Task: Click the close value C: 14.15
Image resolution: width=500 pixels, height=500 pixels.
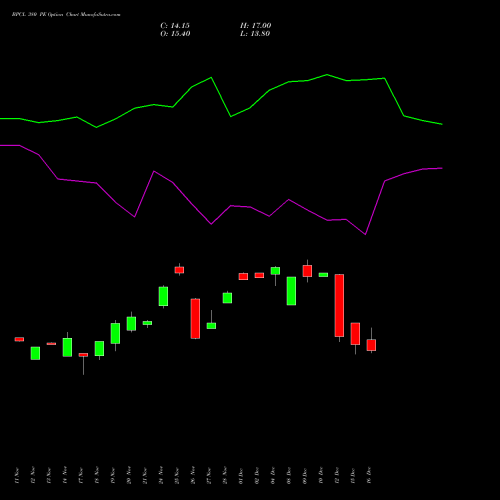Action: (175, 26)
